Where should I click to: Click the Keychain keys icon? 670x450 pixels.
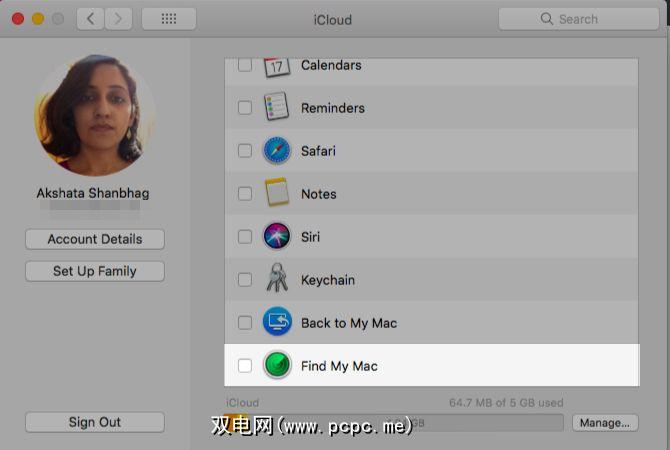pyautogui.click(x=277, y=278)
